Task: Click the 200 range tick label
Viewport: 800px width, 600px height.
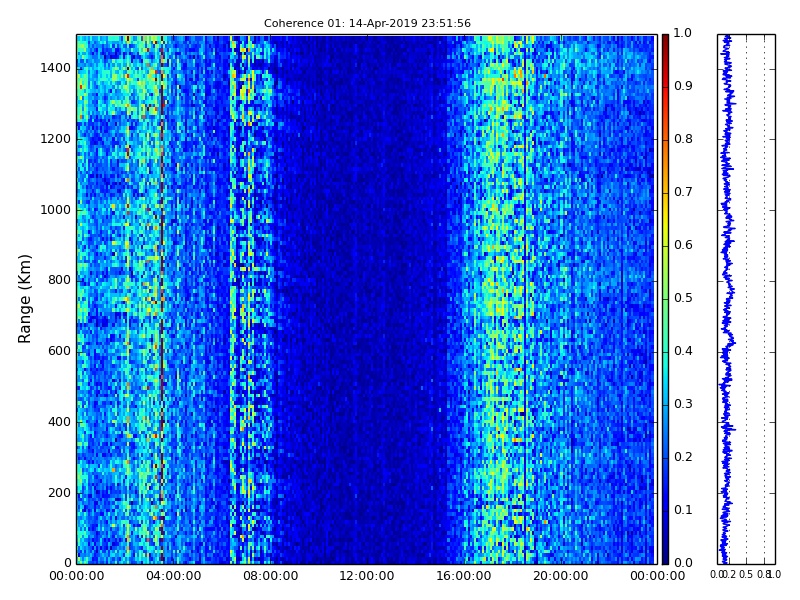Action: pos(59,493)
